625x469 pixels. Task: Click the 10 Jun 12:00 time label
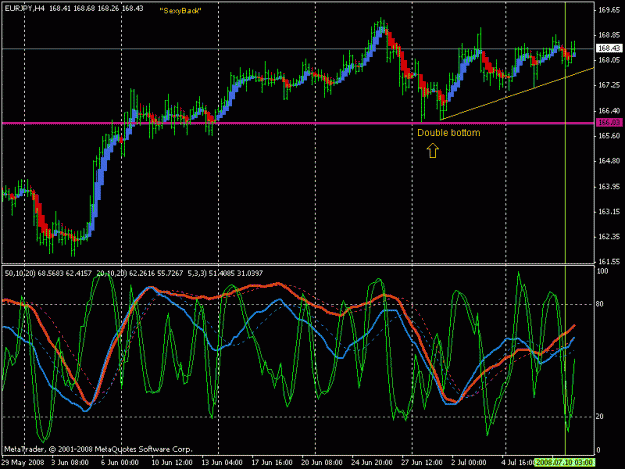(172, 463)
